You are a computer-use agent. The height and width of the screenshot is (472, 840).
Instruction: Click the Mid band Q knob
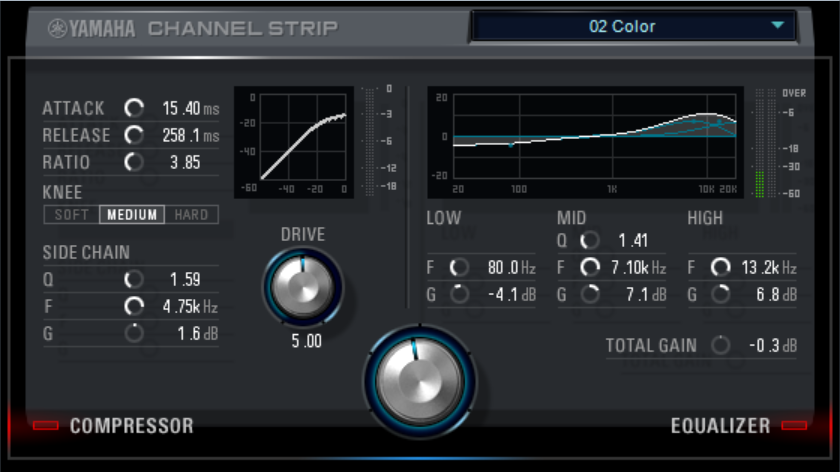590,240
